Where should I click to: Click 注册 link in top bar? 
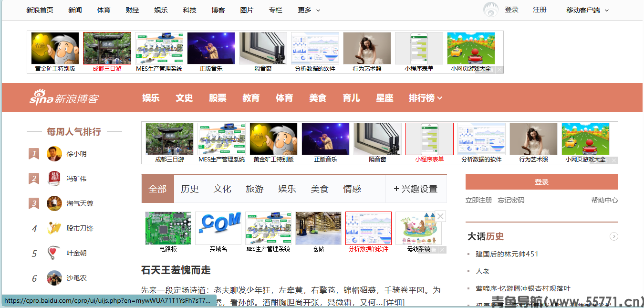tap(540, 10)
